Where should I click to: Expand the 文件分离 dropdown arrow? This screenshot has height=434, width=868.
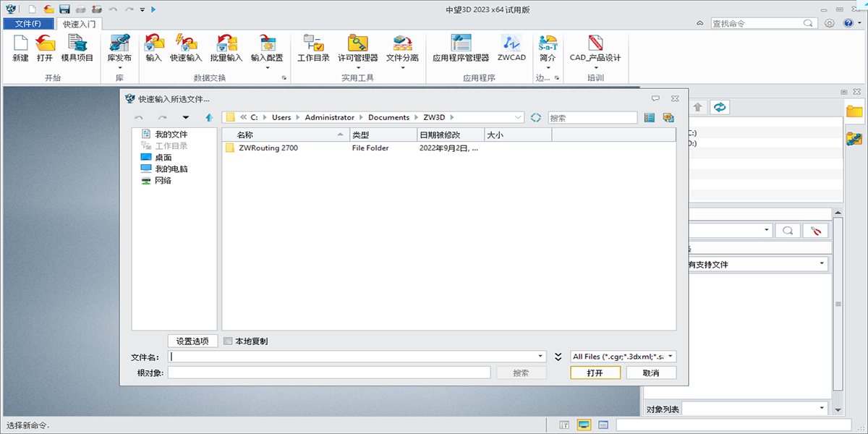(x=402, y=69)
